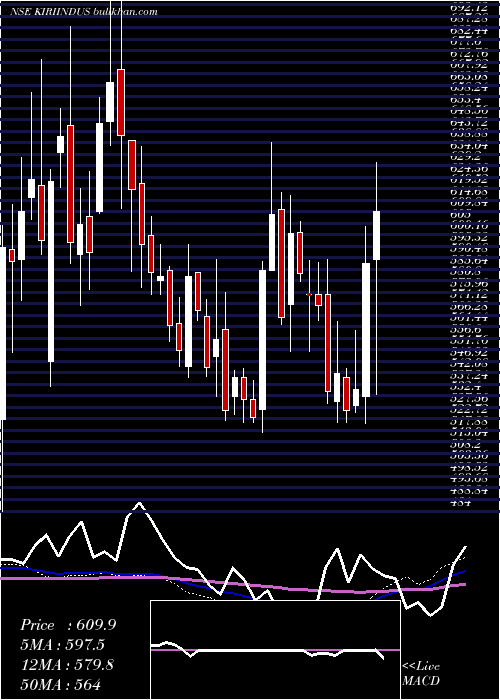Screen dimensions: 500x700
Task: Click the 629.2 price axis label
Action: (x=465, y=157)
